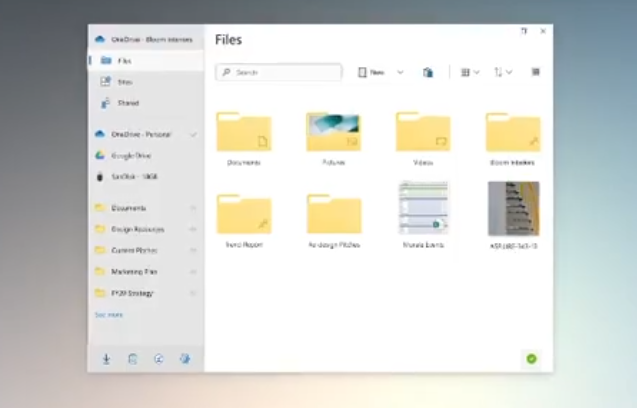This screenshot has height=408, width=637.
Task: Click the green sync status icon
Action: point(531,359)
